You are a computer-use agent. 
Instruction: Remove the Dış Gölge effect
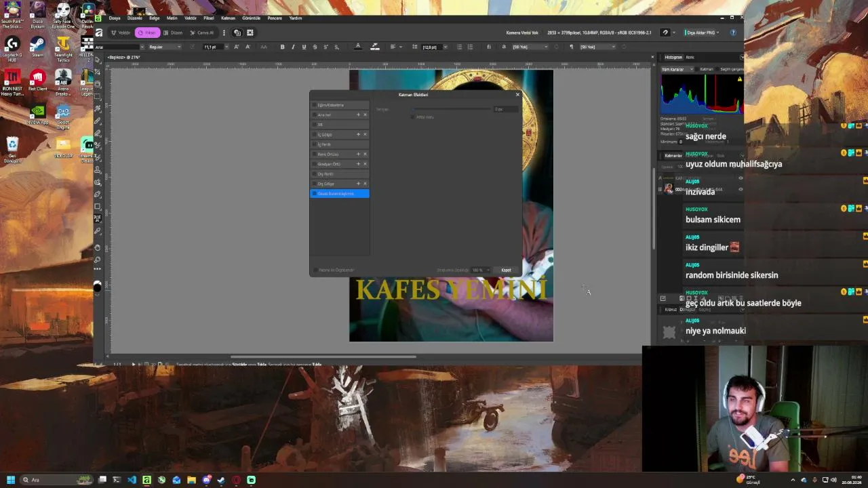click(365, 184)
